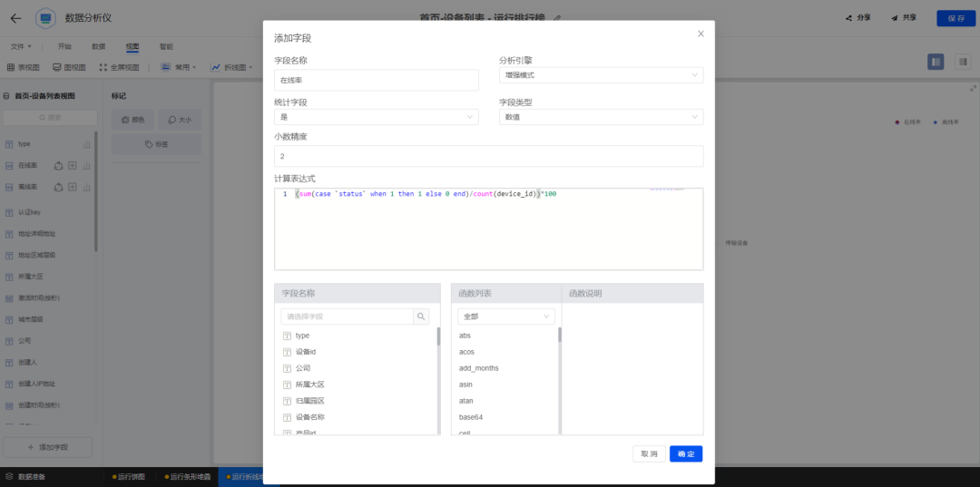The image size is (980, 487).
Task: Click the 颜色 mark button
Action: 132,119
